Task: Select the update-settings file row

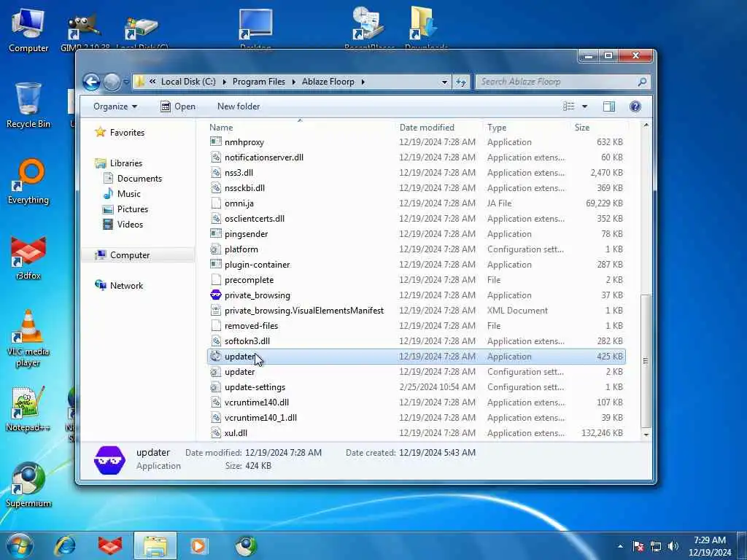Action: (x=417, y=387)
